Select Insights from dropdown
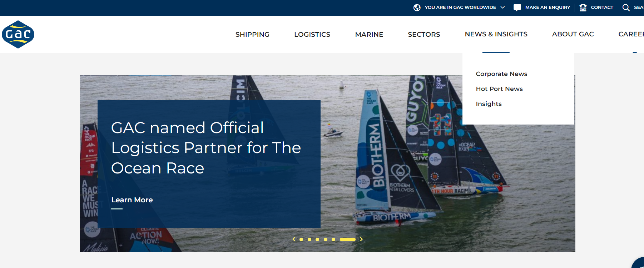The width and height of the screenshot is (644, 268). pos(489,104)
